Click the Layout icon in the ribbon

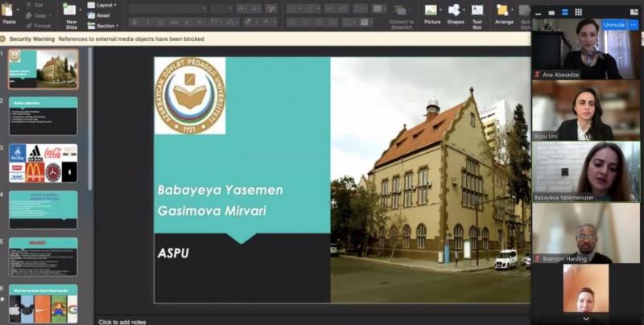[x=91, y=5]
